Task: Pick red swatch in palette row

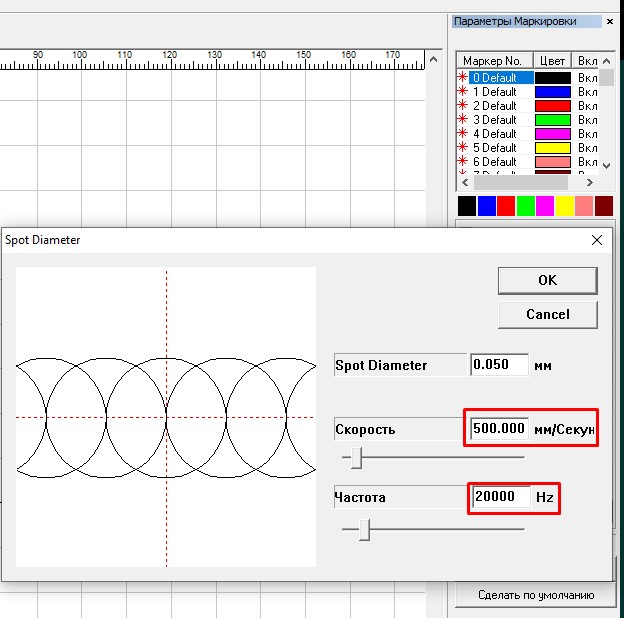Action: pyautogui.click(x=506, y=206)
